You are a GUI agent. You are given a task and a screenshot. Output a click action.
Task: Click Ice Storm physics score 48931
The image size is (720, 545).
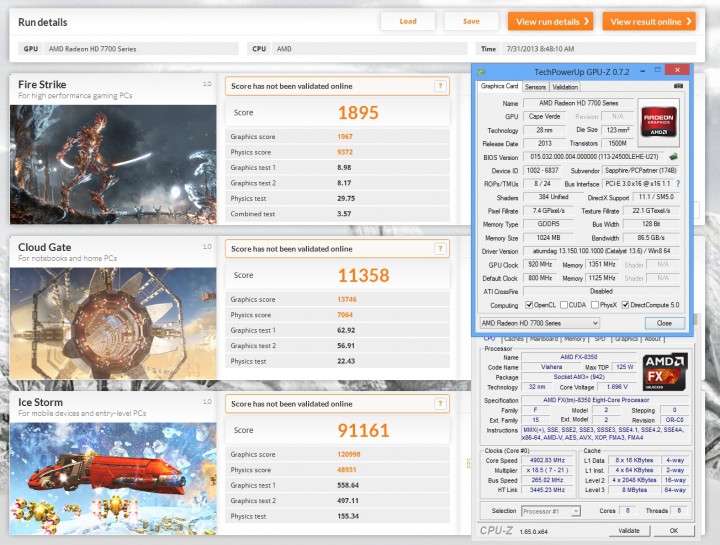[x=347, y=470]
